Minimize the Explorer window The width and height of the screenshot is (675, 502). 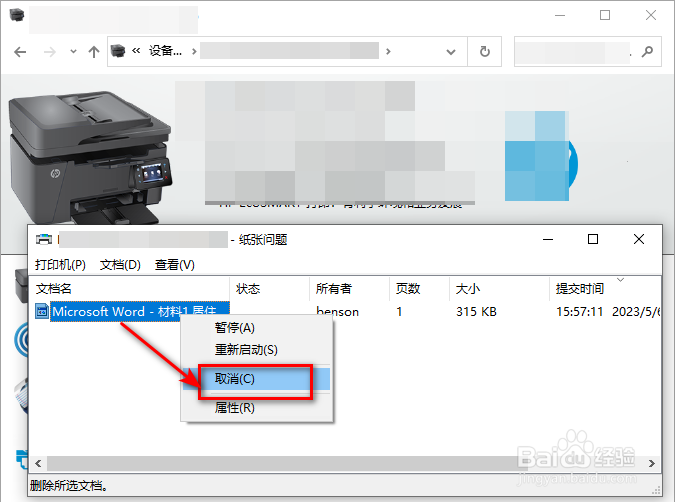click(560, 15)
